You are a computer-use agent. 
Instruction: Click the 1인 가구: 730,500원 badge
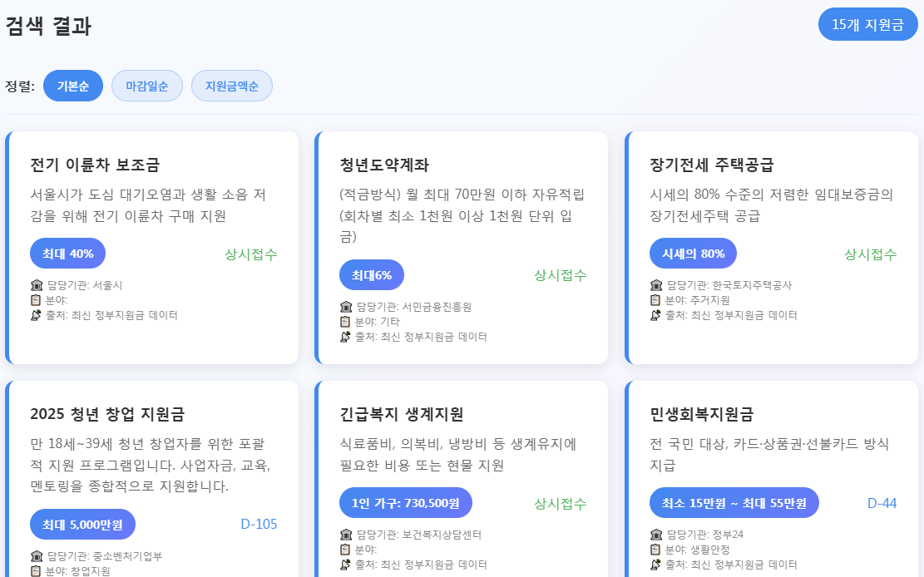405,503
